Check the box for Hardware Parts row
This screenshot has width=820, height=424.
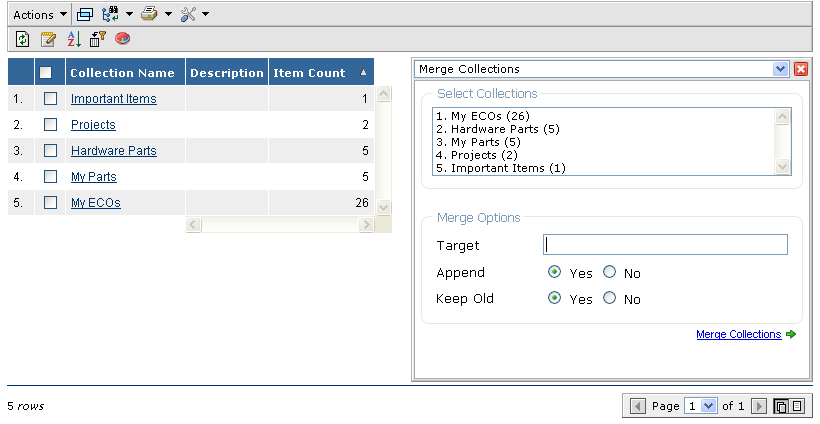[x=50, y=151]
